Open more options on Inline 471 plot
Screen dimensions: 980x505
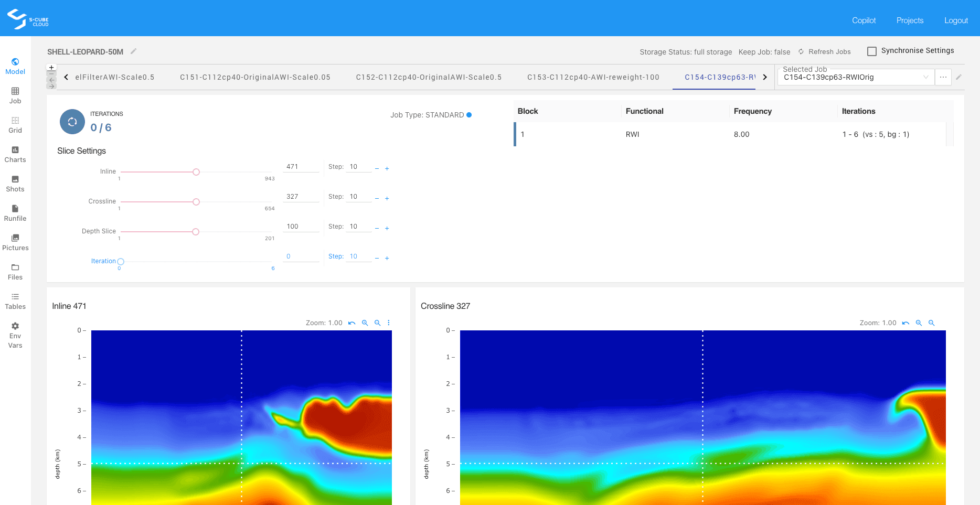[x=389, y=323]
